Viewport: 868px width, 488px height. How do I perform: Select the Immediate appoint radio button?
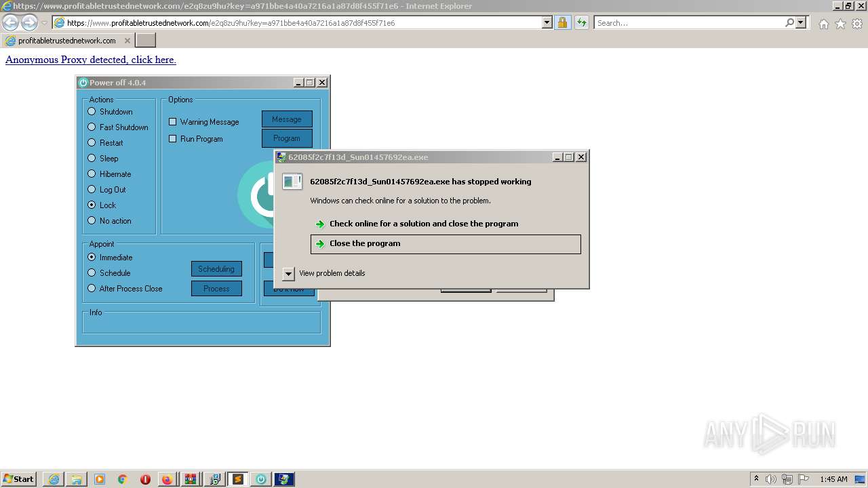tap(92, 257)
